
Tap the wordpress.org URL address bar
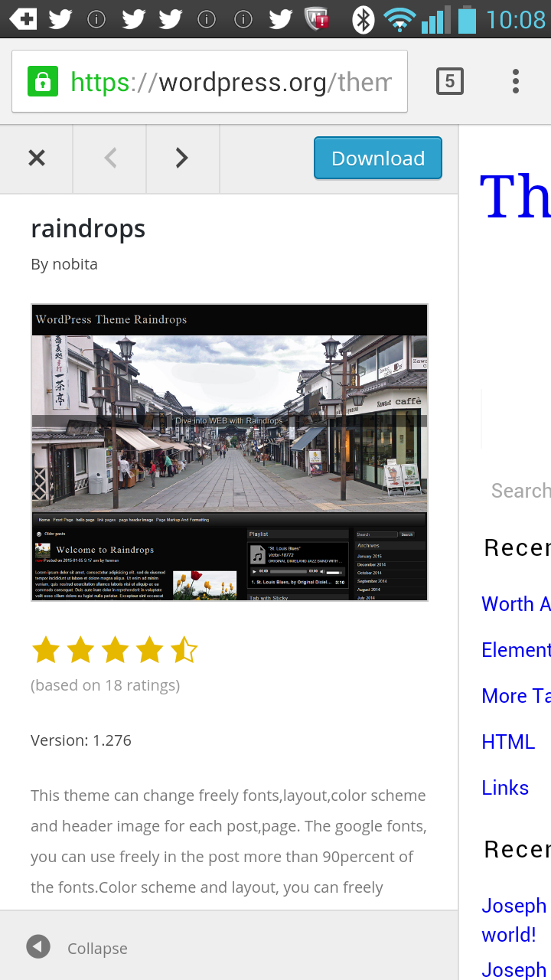pos(210,81)
